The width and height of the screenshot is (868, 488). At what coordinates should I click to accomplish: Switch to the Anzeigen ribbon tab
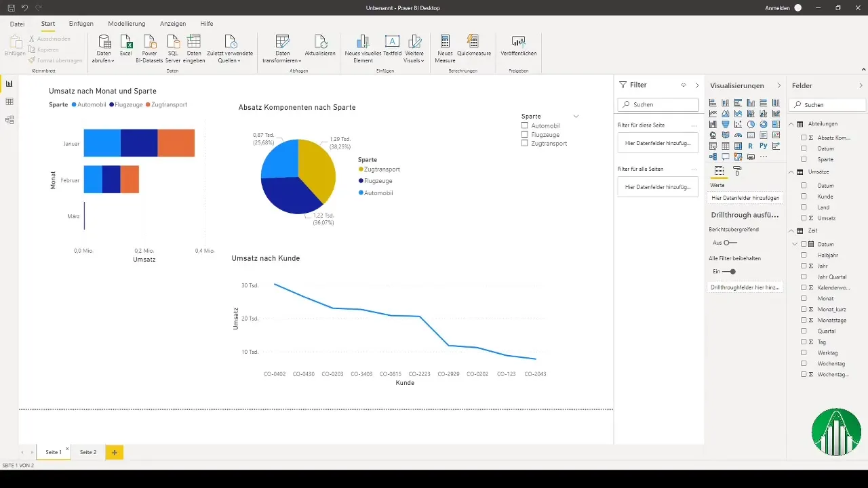pos(173,24)
